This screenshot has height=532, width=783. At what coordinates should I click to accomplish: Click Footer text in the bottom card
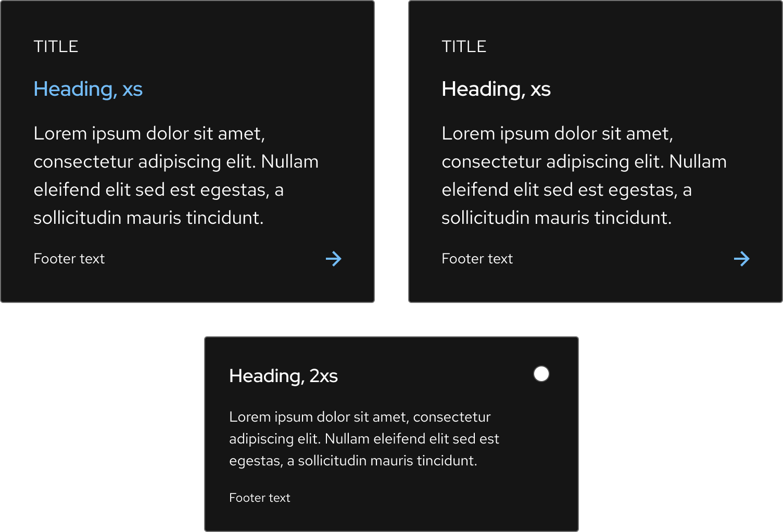coord(259,498)
